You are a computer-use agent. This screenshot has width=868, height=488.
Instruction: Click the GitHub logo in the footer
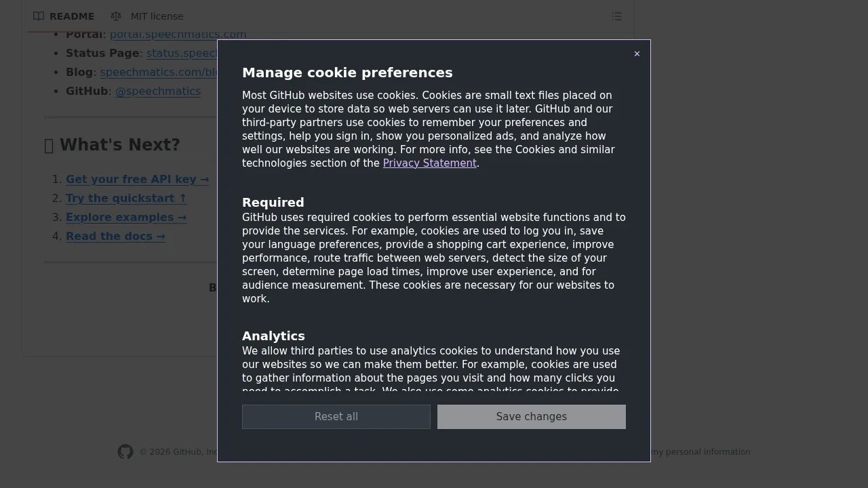[x=125, y=451]
